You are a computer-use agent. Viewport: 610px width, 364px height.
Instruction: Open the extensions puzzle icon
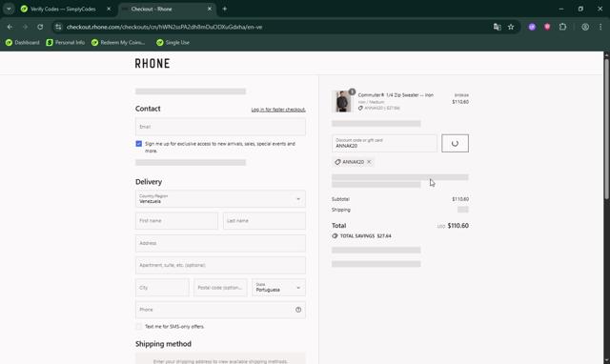[x=562, y=27]
